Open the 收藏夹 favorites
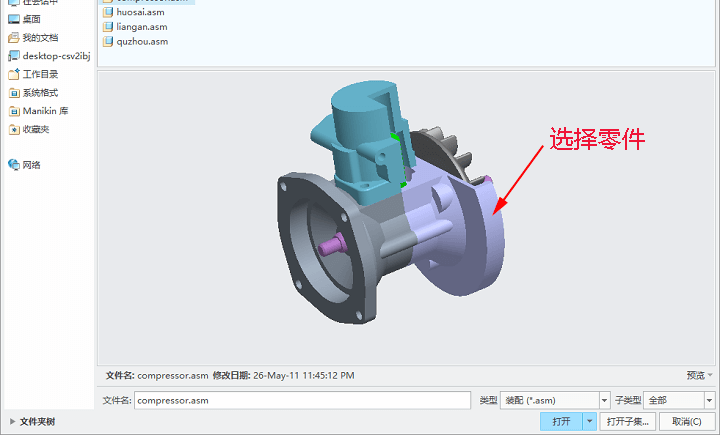The height and width of the screenshot is (435, 720). click(28, 130)
